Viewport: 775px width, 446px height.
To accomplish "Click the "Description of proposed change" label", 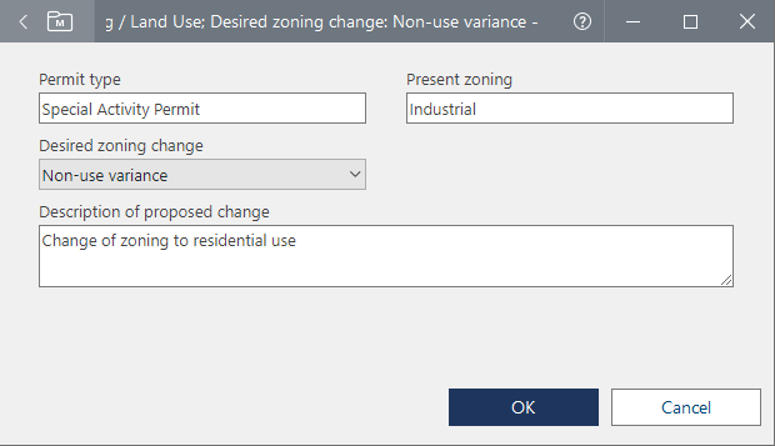I will (154, 212).
